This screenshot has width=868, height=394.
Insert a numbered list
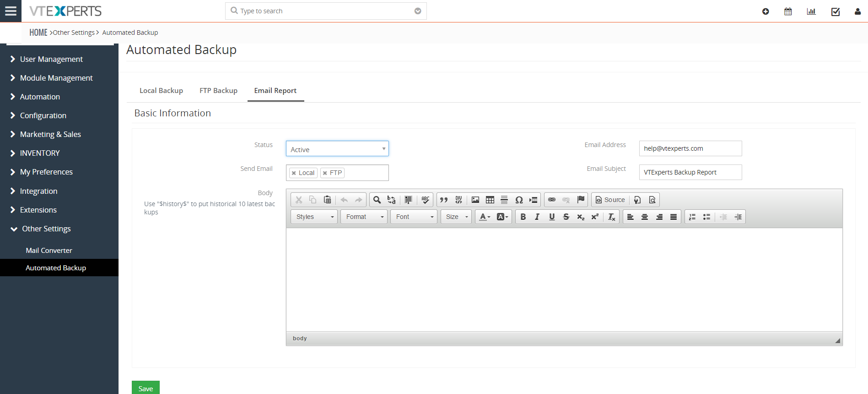click(692, 217)
